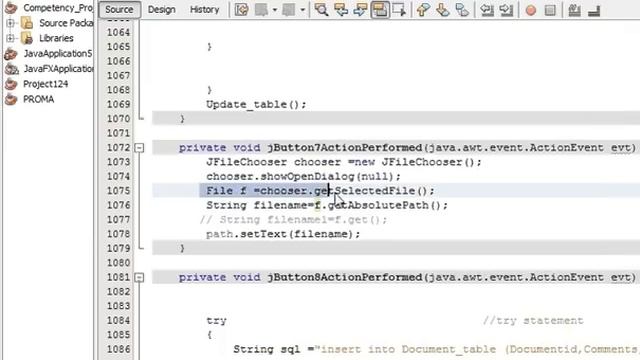Place cursor in Update_table(); line

256,104
